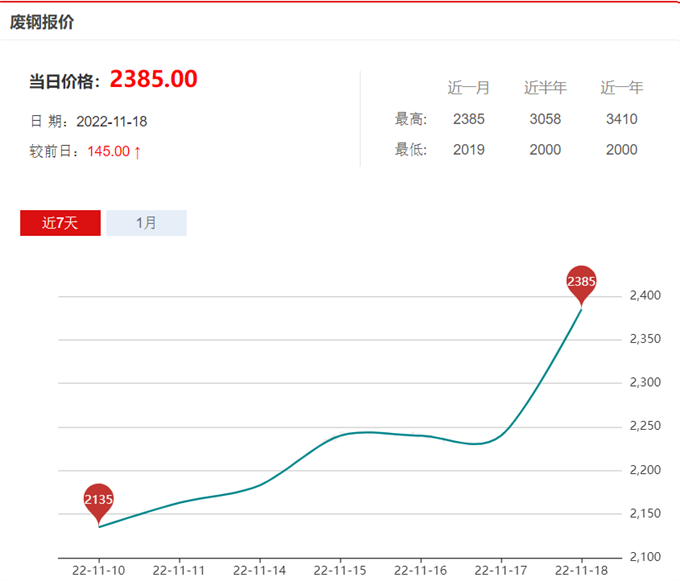680x581 pixels.
Task: Click the 2,350 y-axis label
Action: [645, 339]
